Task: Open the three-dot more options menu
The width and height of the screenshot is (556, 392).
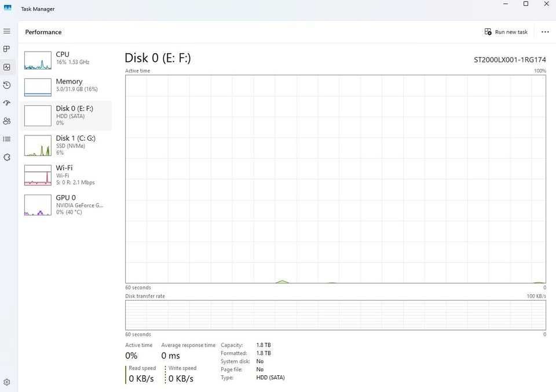Action: pyautogui.click(x=545, y=32)
